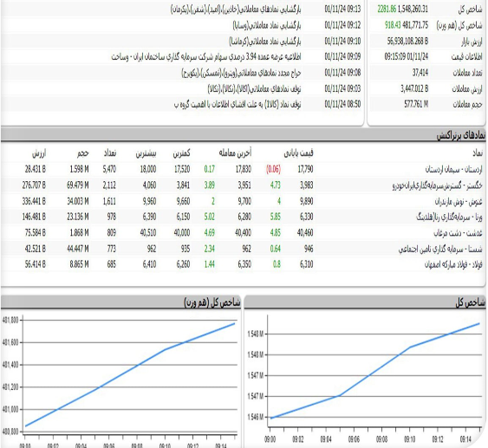Open شستا - سرمایه گذاری تامین اجتماعی
Viewport: 488px width, 448px height.
click(440, 249)
